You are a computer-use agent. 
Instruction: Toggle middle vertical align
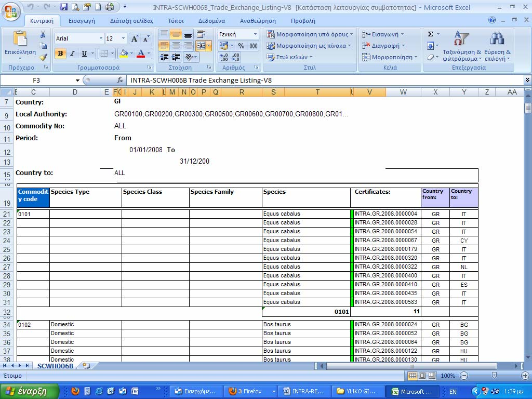pos(176,34)
